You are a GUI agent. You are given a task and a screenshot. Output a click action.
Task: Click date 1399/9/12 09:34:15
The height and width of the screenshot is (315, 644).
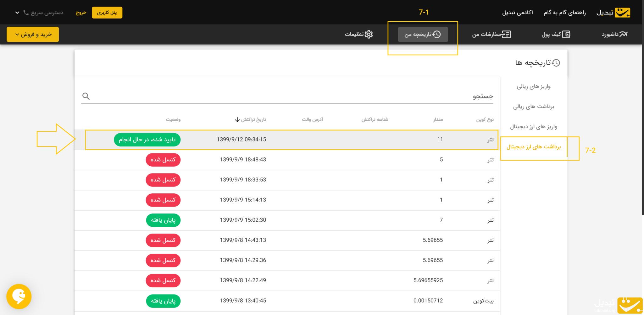point(241,139)
